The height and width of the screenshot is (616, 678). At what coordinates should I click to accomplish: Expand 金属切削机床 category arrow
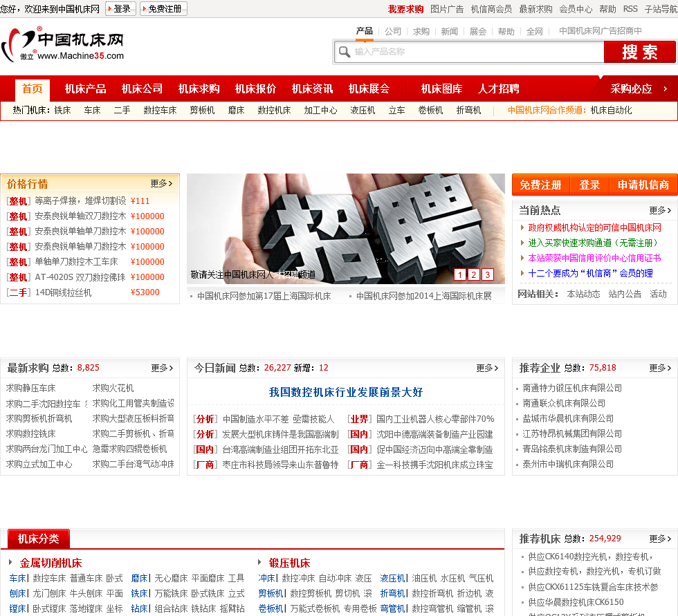[x=11, y=562]
